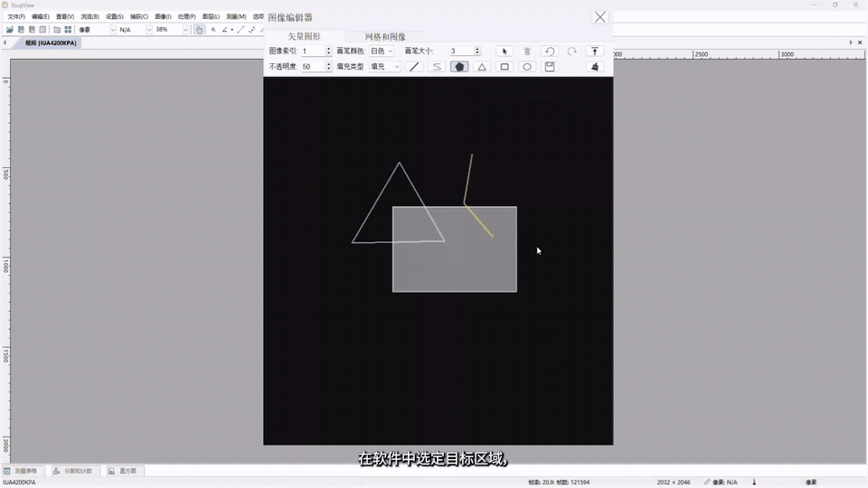Select the triangle shape tool
868x488 pixels.
[482, 67]
